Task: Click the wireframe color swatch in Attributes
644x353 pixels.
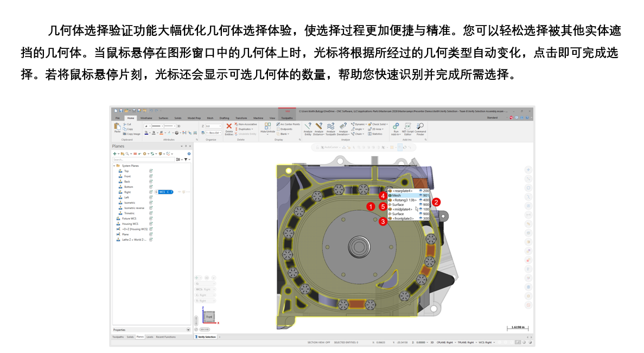Action: (x=146, y=133)
